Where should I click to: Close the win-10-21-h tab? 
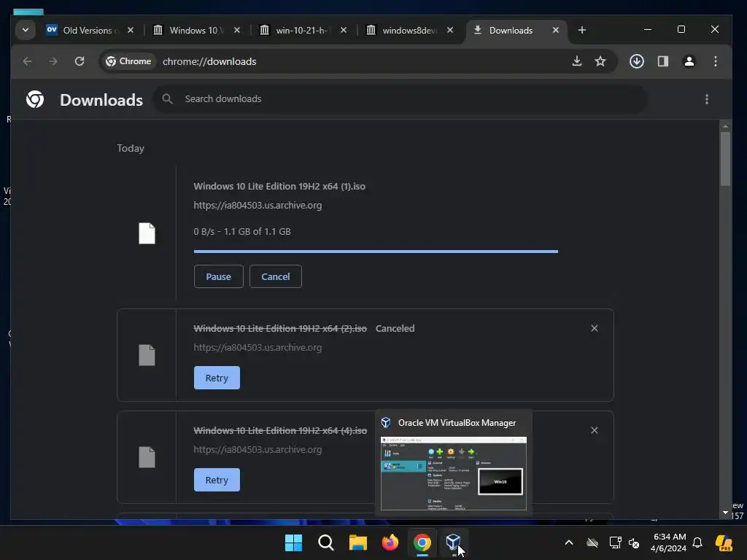click(x=344, y=30)
